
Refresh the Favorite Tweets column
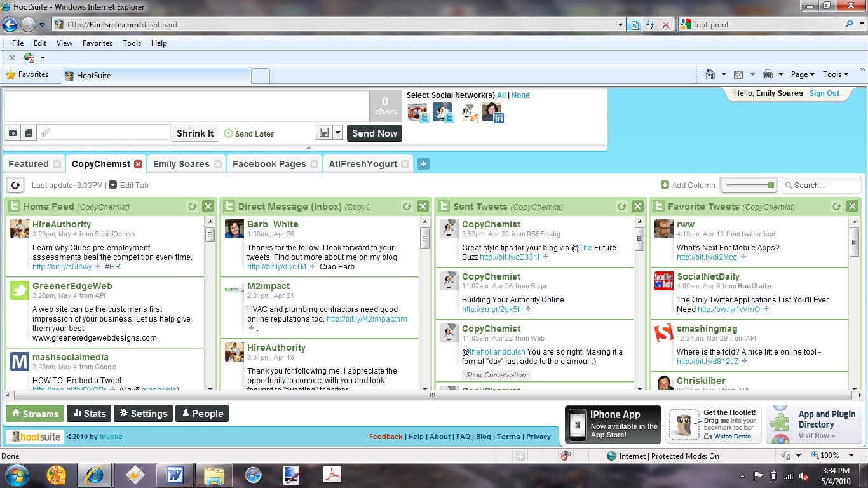pyautogui.click(x=837, y=207)
